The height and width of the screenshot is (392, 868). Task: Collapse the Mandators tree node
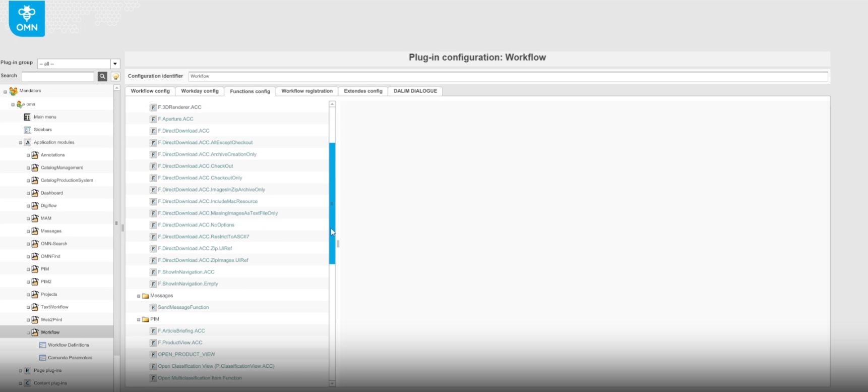[x=6, y=92]
